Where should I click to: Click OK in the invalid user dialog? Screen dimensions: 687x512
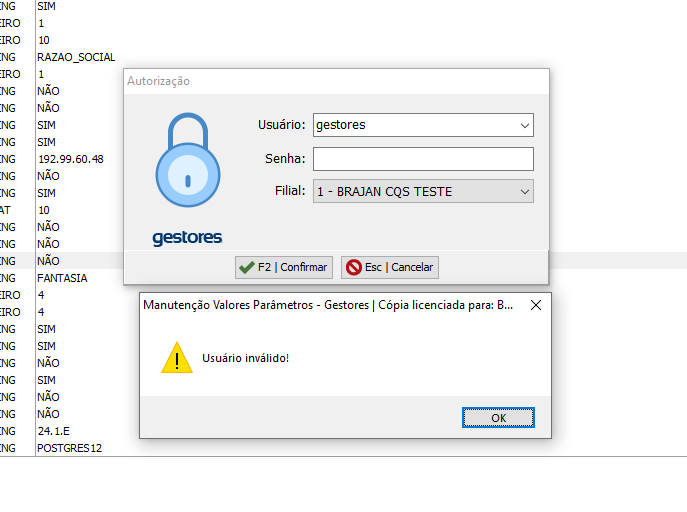498,417
